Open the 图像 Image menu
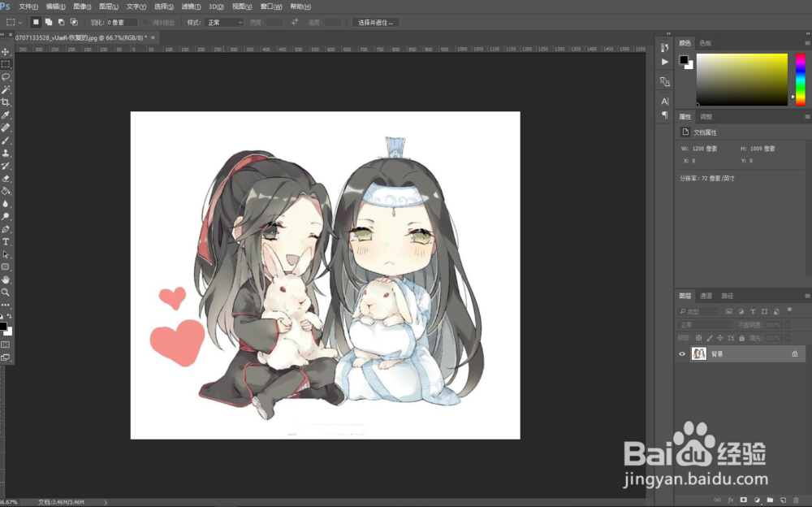Image resolution: width=812 pixels, height=507 pixels. tap(82, 6)
